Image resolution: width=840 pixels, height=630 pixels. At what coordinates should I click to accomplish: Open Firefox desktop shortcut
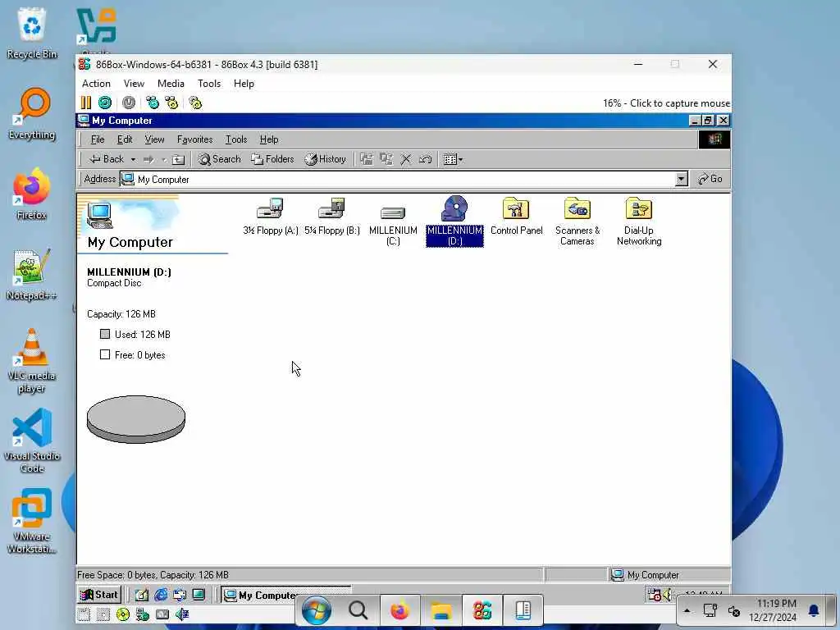[32, 194]
